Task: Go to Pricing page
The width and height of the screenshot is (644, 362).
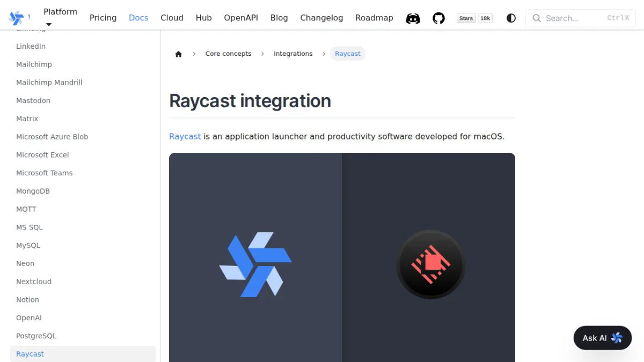Action: pyautogui.click(x=103, y=18)
